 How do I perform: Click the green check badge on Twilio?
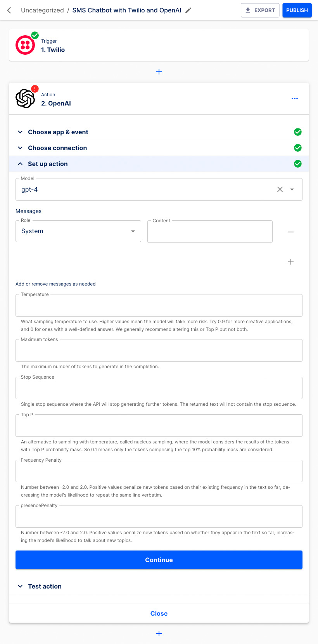(x=35, y=35)
